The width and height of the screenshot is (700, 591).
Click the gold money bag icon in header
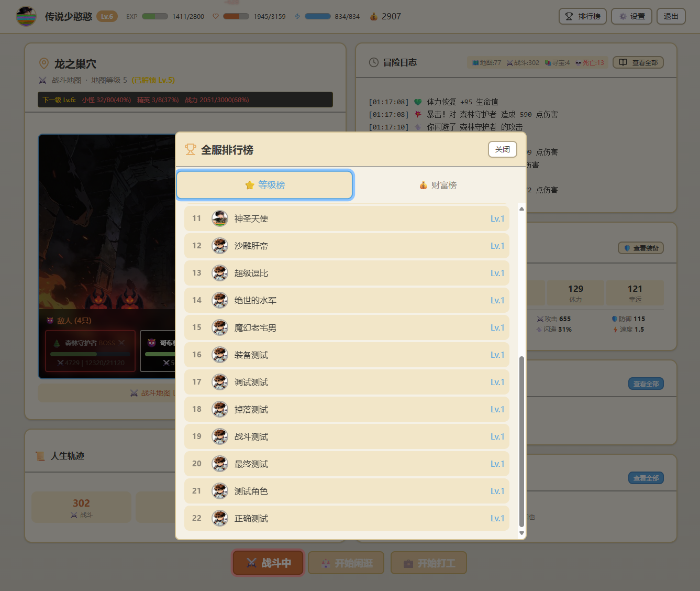tap(373, 17)
